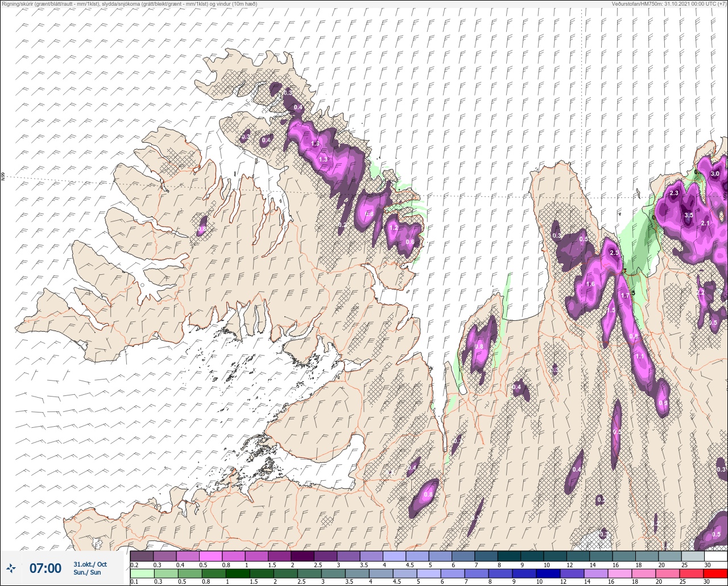Viewport: 728px width, 586px height.
Task: Click the weather symbol icon beside 07:00
Action: (x=11, y=568)
